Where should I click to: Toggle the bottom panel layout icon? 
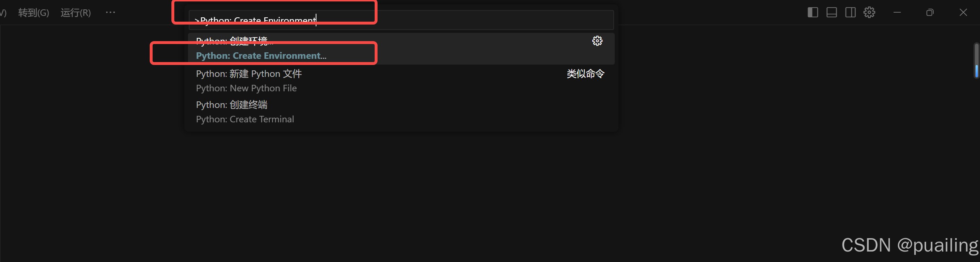pyautogui.click(x=832, y=13)
